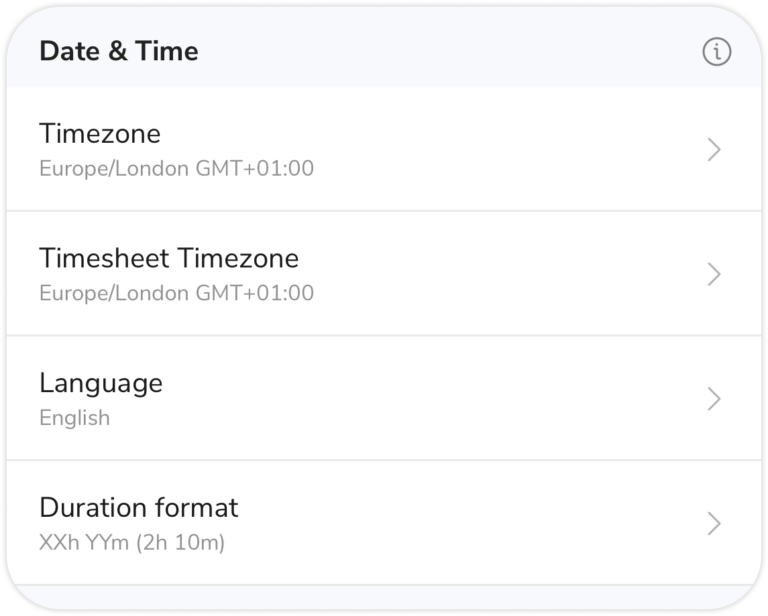Click the empty header bar left of the info icon
The image size is (768, 616).
tap(450, 52)
